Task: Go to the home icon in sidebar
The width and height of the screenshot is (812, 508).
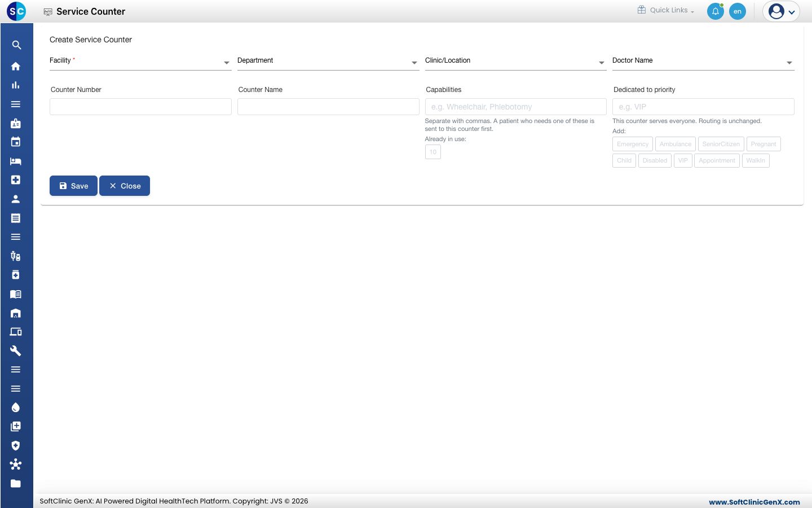Action: 16,66
